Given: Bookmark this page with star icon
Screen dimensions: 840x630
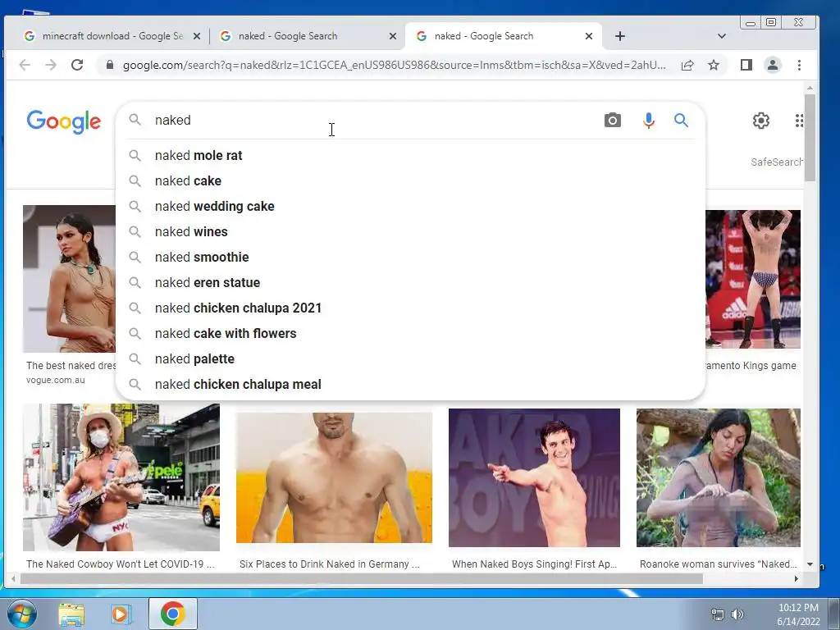Looking at the screenshot, I should (714, 65).
